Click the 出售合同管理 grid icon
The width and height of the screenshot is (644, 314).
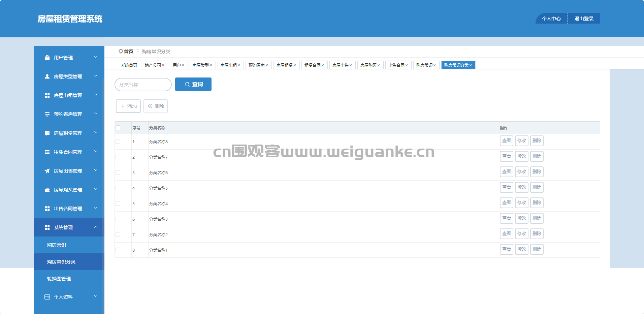click(47, 209)
